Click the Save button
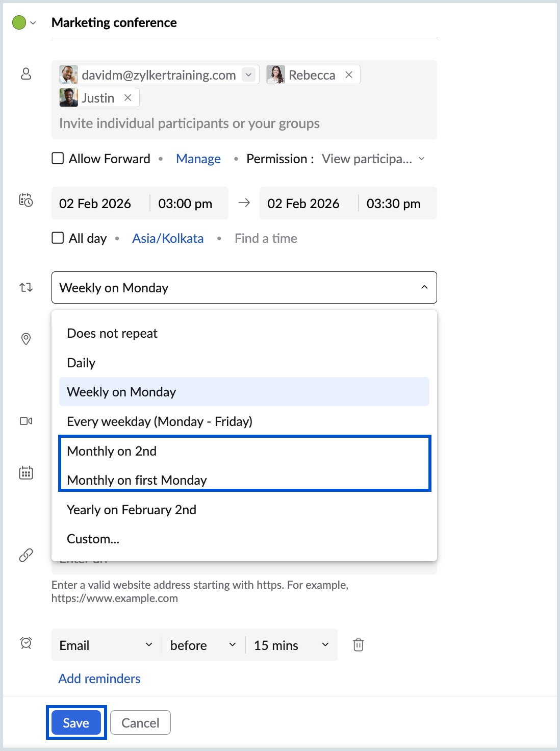Viewport: 560px width, 751px height. [76, 723]
